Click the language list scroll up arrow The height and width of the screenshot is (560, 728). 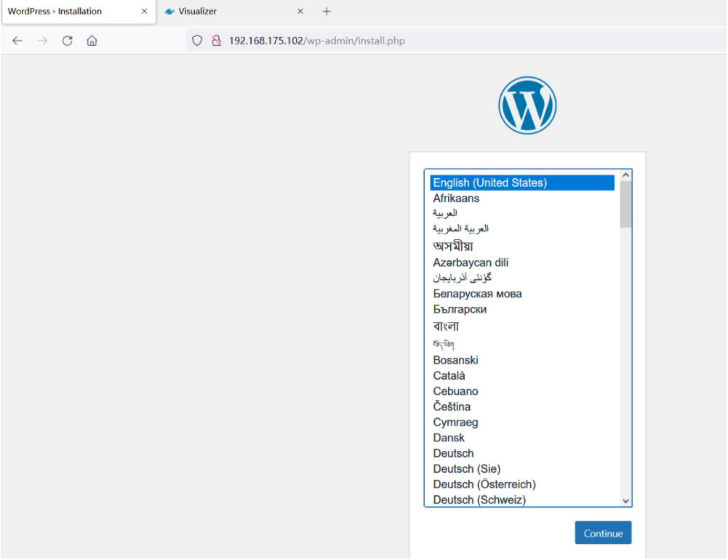coord(626,175)
